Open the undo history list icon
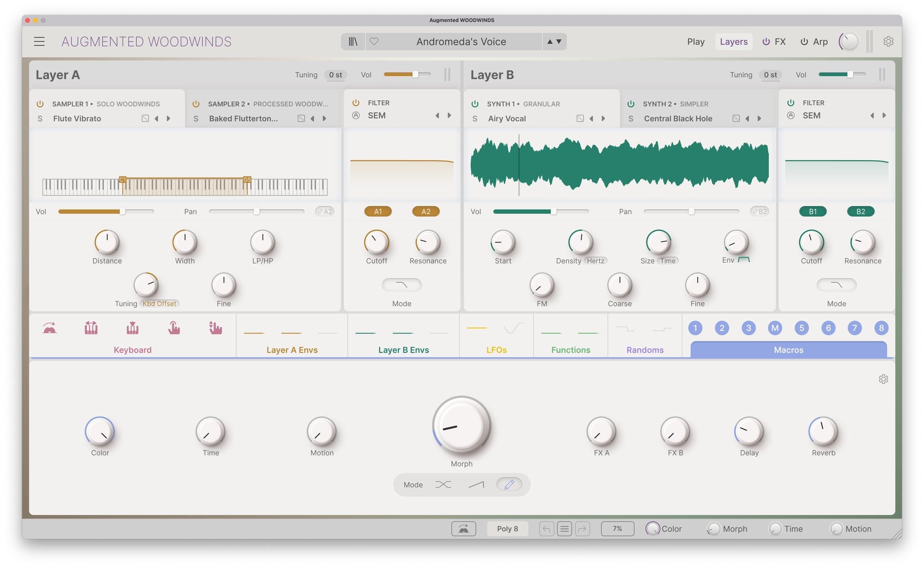 click(x=564, y=529)
